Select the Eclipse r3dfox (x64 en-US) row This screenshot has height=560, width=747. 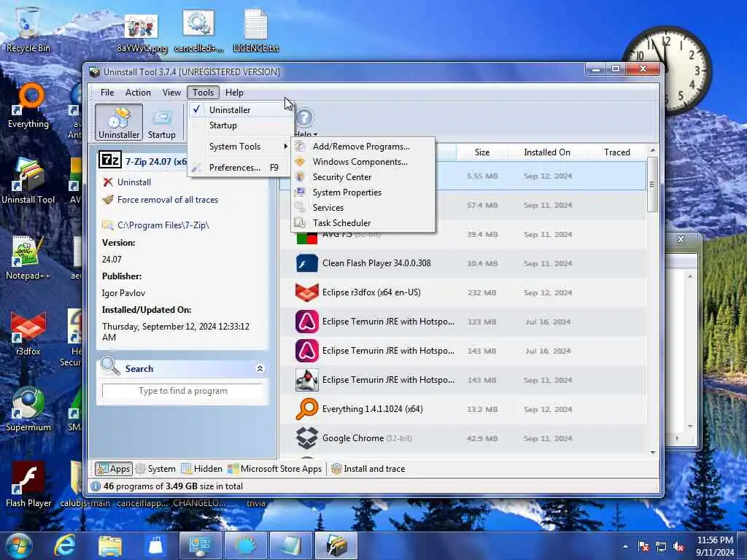point(462,292)
